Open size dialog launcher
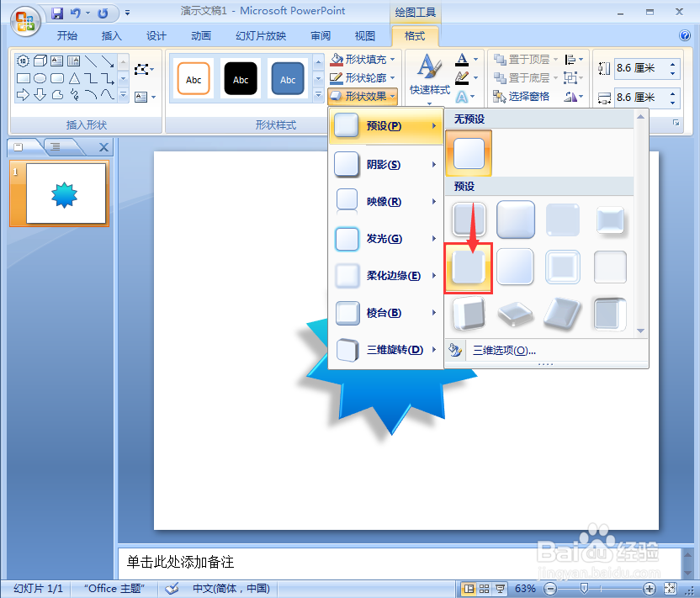700x598 pixels. pos(676,123)
